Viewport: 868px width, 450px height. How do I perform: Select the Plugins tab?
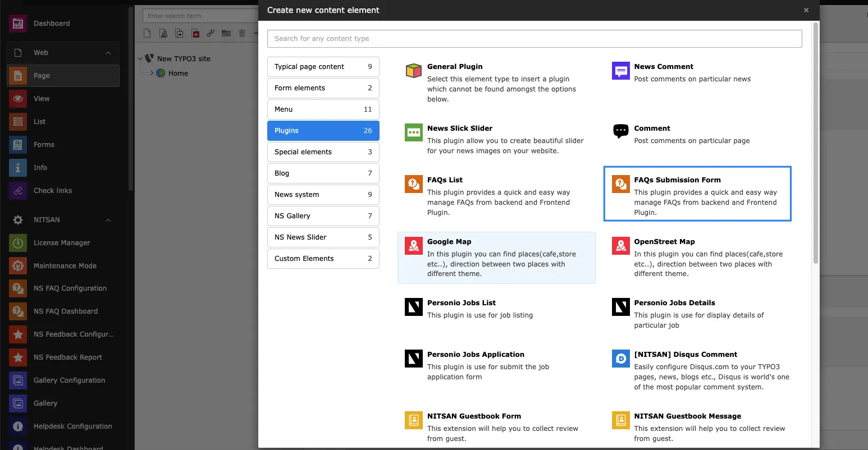coord(323,131)
